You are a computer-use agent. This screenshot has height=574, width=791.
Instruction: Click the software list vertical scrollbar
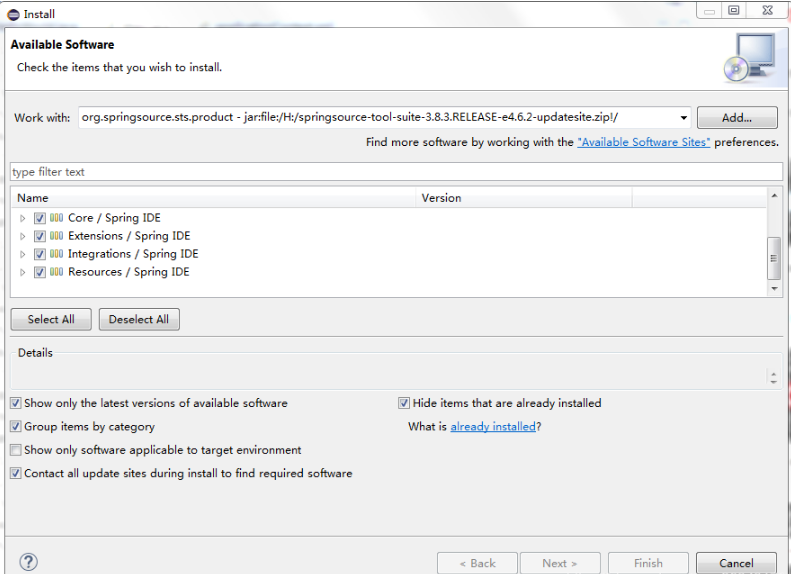773,258
